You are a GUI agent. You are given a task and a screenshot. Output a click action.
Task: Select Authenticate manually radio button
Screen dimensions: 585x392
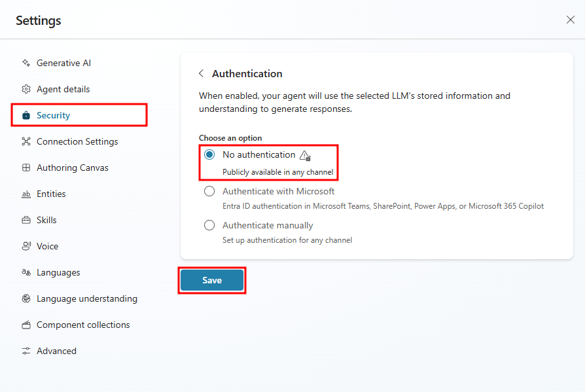pyautogui.click(x=209, y=225)
